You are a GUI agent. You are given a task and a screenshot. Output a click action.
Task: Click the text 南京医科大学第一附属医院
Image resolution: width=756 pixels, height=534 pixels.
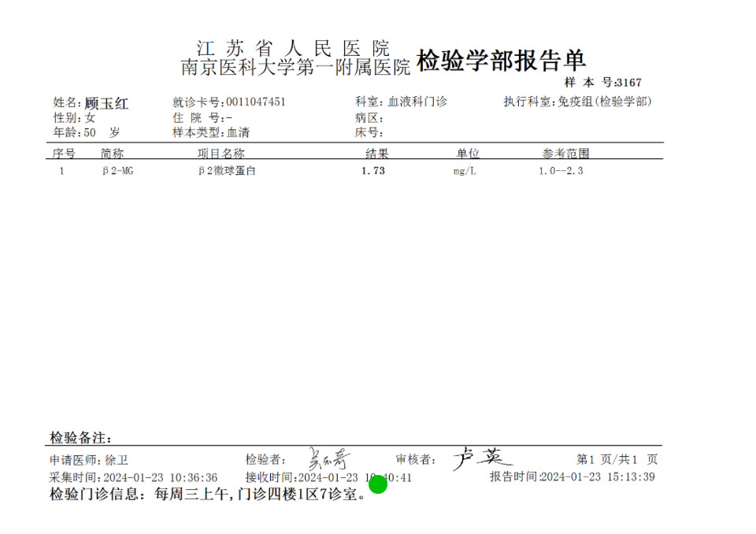(295, 68)
